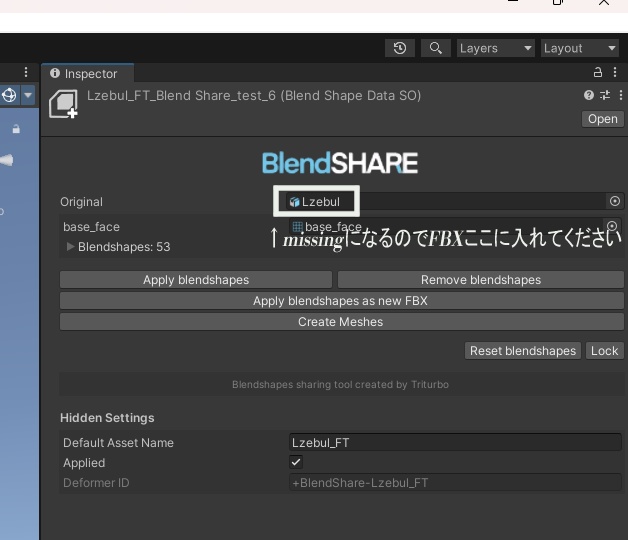Open object picker for Original field
Image resolution: width=628 pixels, height=540 pixels.
(x=615, y=201)
